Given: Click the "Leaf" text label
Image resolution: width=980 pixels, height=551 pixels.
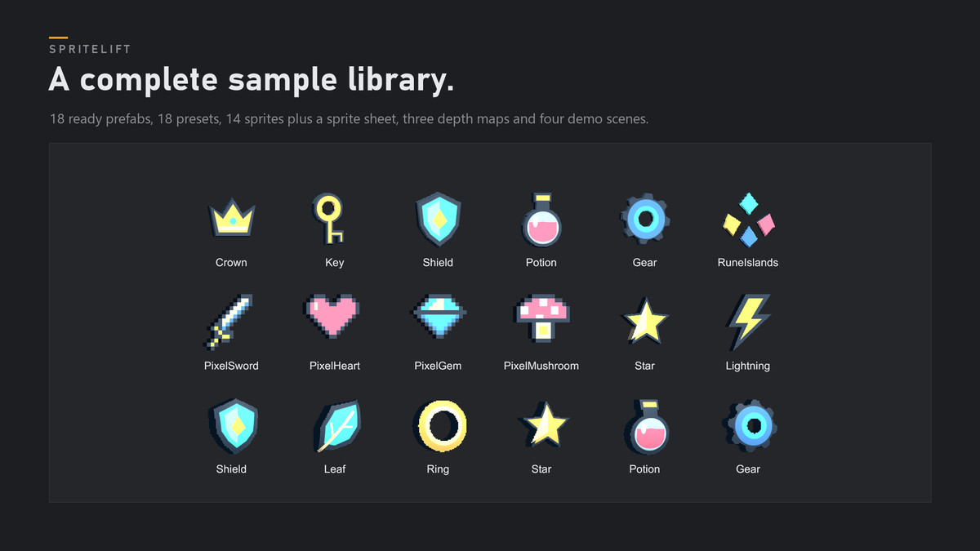Looking at the screenshot, I should point(335,469).
